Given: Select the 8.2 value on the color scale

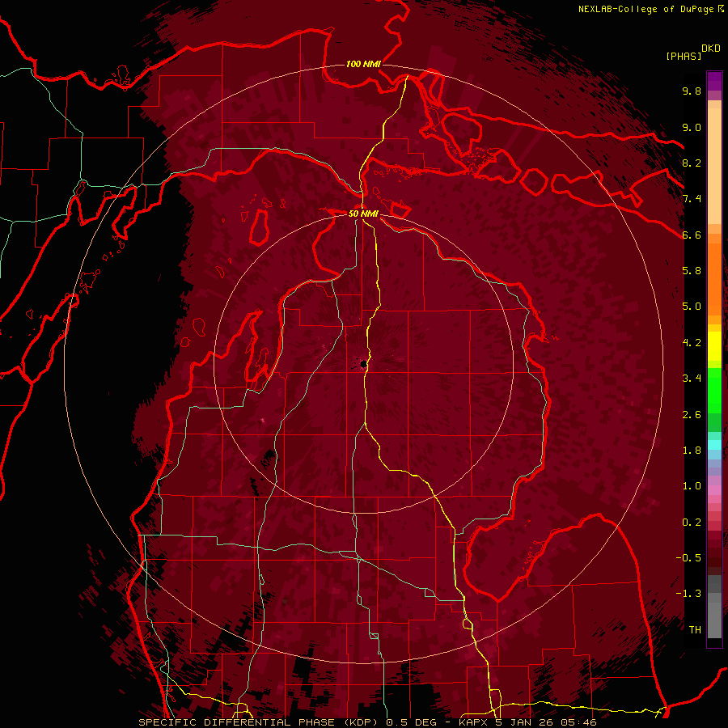Looking at the screenshot, I should pos(692,163).
